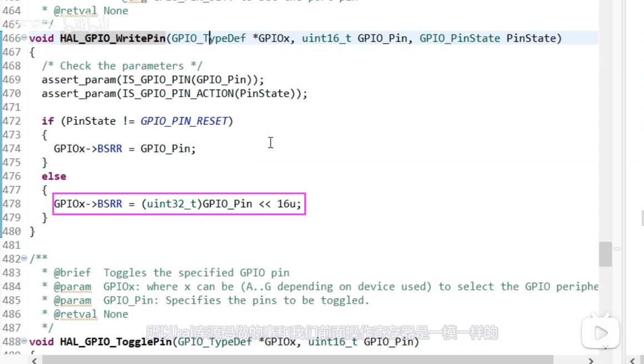Viewport: 644px width, 364px height.
Task: Click the horizontal scrollbar left arrow
Action: point(34,360)
